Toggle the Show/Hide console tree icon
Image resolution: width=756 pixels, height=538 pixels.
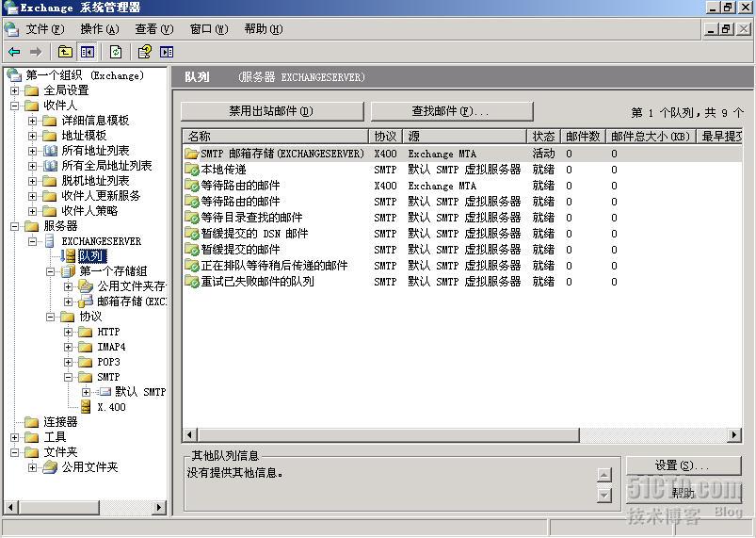coord(88,52)
